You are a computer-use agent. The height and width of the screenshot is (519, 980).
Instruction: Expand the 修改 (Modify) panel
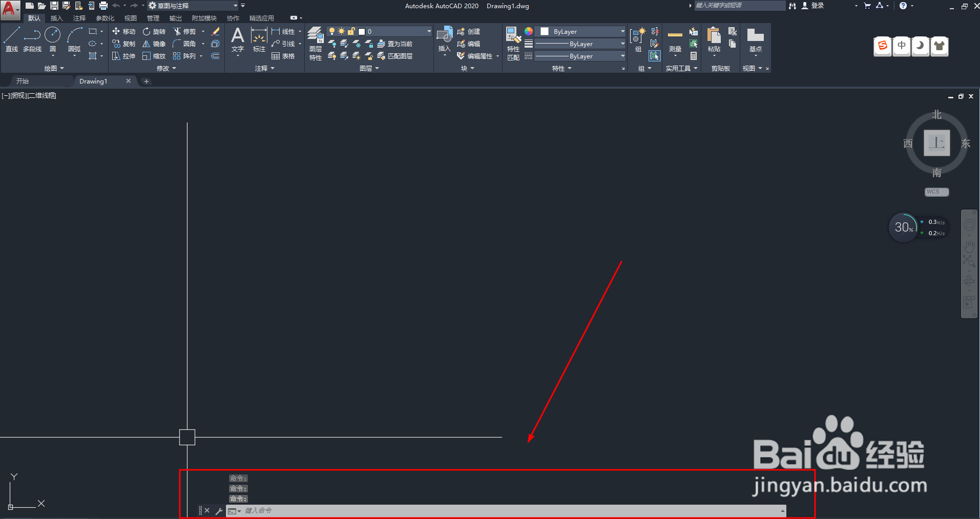pos(166,68)
